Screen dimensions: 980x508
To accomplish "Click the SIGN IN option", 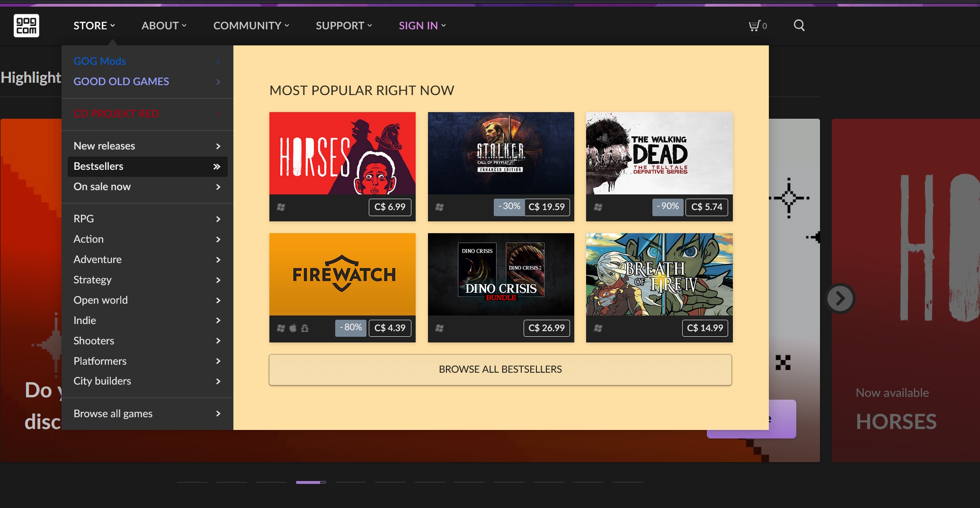I will tap(418, 26).
